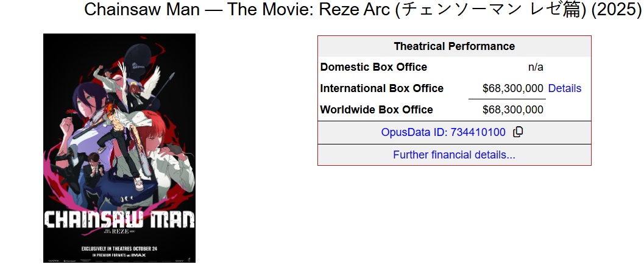Click the OpusData ID: 734410100 link
644x267 pixels.
[x=443, y=132]
